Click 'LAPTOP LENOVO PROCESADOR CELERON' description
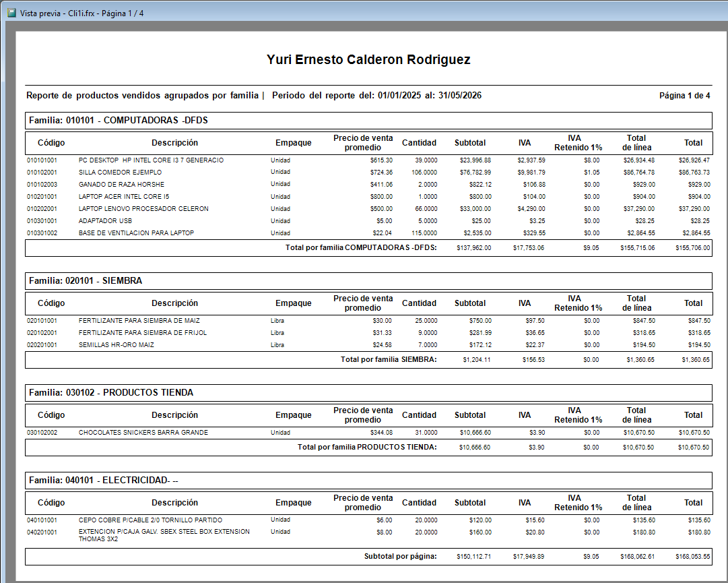Viewport: 728px width, 583px height. pyautogui.click(x=143, y=208)
